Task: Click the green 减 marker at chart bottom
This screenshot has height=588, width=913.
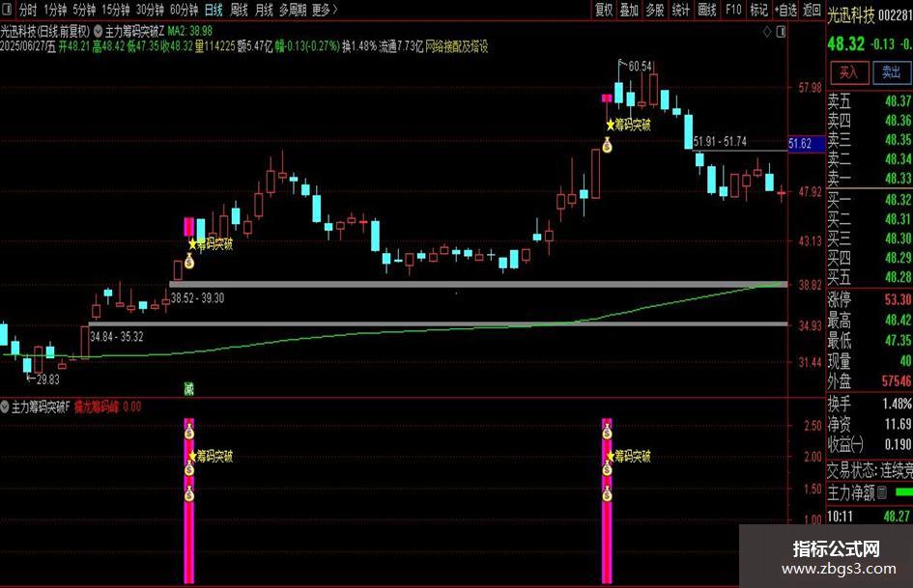Action: 188,389
